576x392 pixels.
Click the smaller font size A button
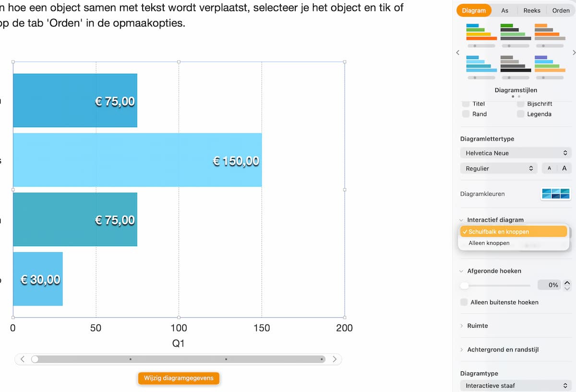coord(549,168)
